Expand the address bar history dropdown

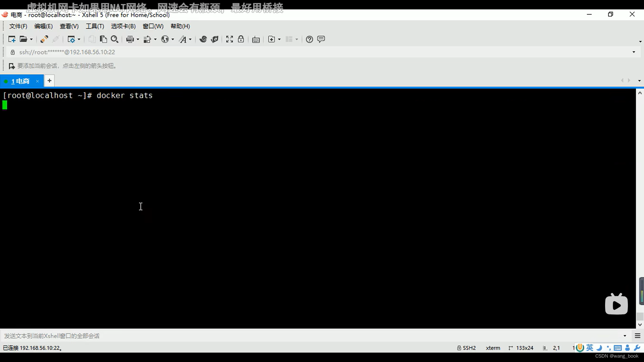pos(634,52)
